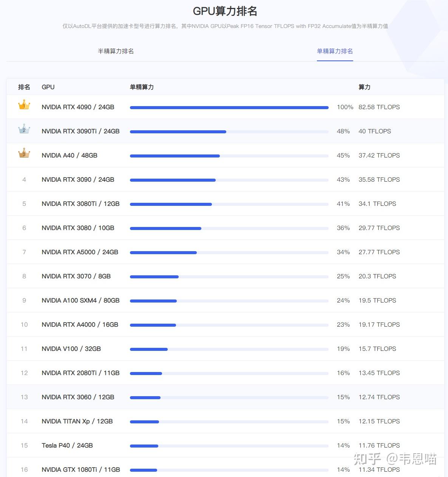Click the RTX 3090Ti progress bar
The image size is (448, 477).
pyautogui.click(x=229, y=132)
